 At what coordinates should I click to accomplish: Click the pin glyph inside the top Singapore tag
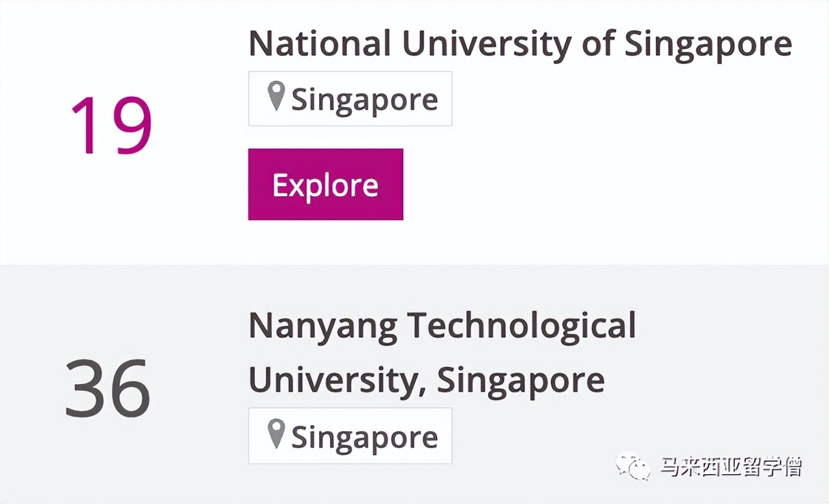pos(275,96)
